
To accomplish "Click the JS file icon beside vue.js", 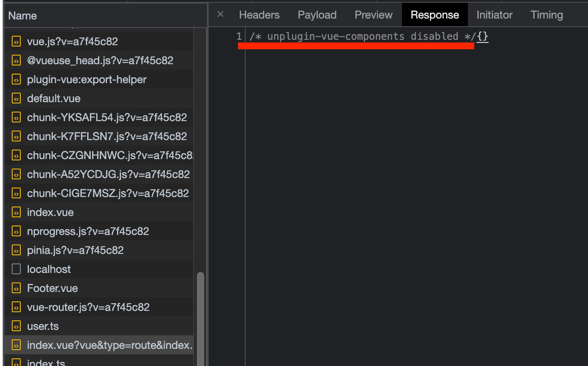I will pyautogui.click(x=16, y=41).
